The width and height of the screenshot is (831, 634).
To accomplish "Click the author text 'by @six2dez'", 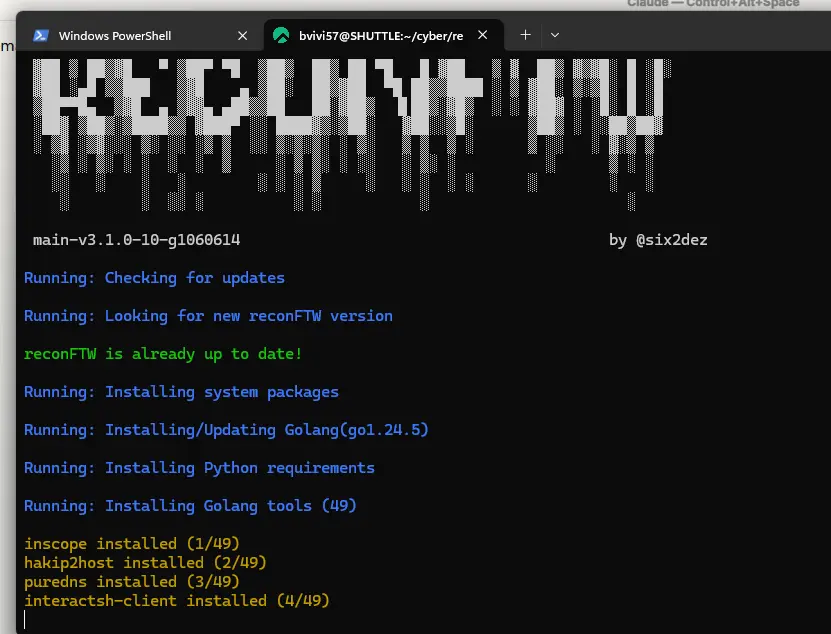I will [x=658, y=240].
